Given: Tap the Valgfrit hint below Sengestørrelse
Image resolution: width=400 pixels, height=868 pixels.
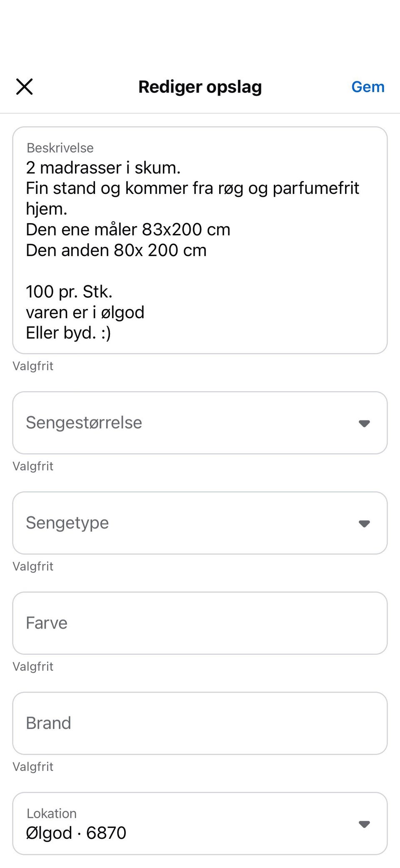Looking at the screenshot, I should 33,466.
